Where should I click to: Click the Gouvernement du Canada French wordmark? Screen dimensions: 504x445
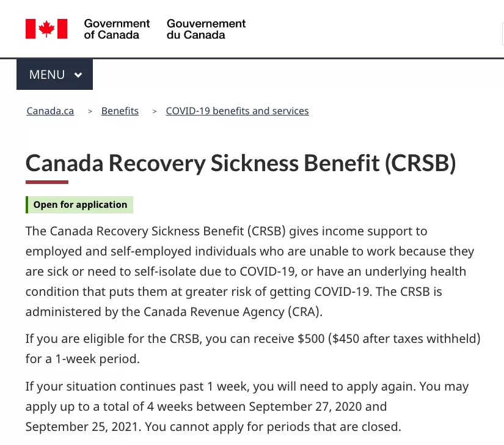[x=206, y=29]
